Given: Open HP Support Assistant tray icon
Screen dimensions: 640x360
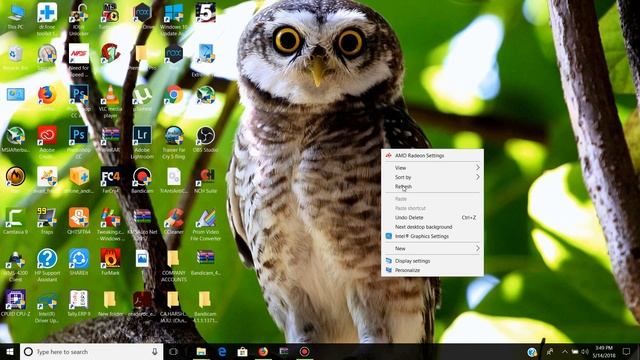Looking at the screenshot, I should pos(532,352).
